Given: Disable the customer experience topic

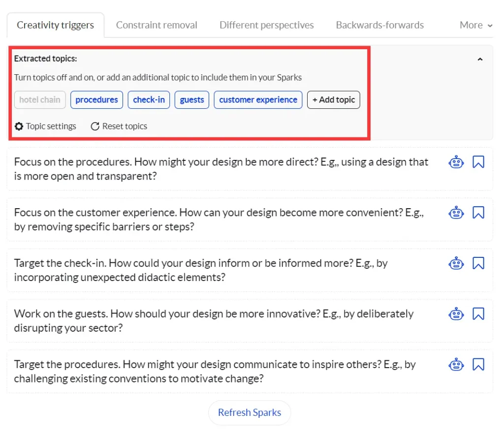Looking at the screenshot, I should 258,100.
